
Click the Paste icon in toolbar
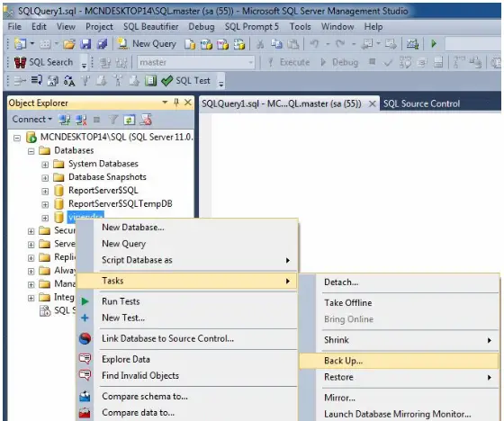[292, 44]
